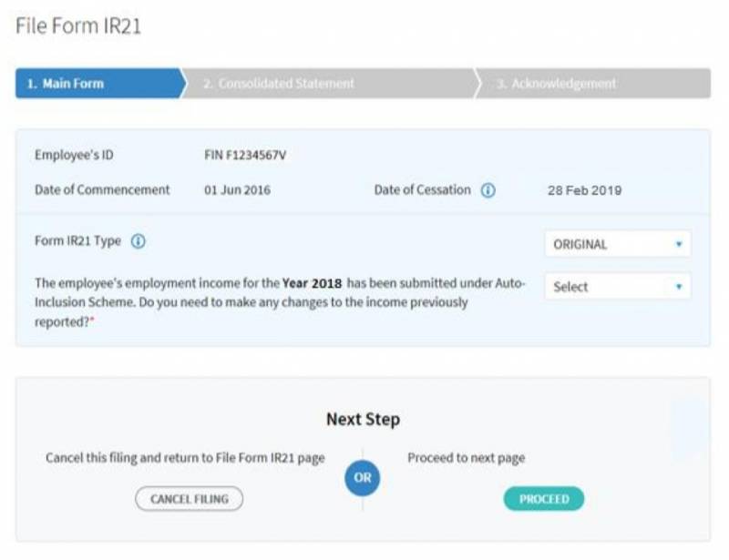The width and height of the screenshot is (729, 560).
Task: Click the bold Year 2018 text
Action: pos(312,284)
